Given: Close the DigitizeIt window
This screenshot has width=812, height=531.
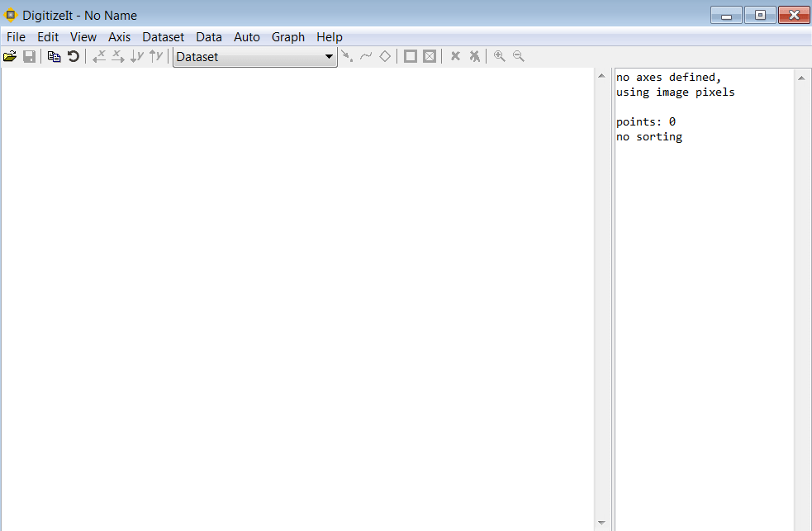Looking at the screenshot, I should pos(794,15).
